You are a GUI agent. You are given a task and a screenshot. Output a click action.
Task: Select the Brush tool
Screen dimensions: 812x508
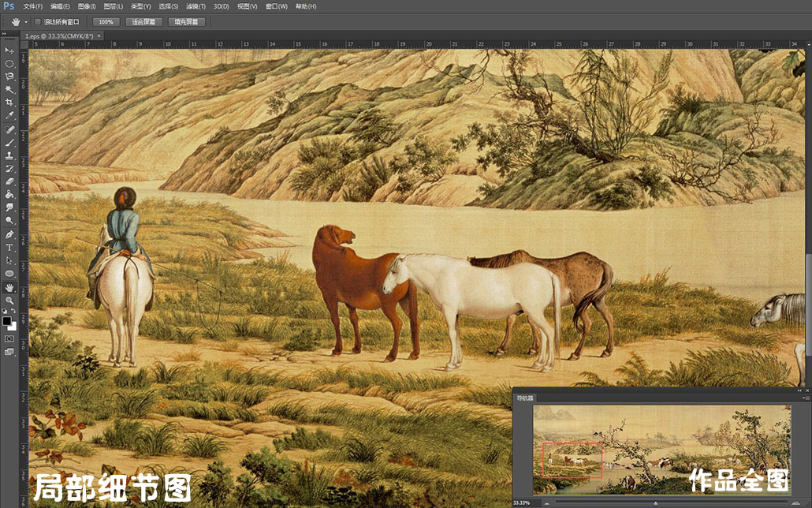point(9,143)
